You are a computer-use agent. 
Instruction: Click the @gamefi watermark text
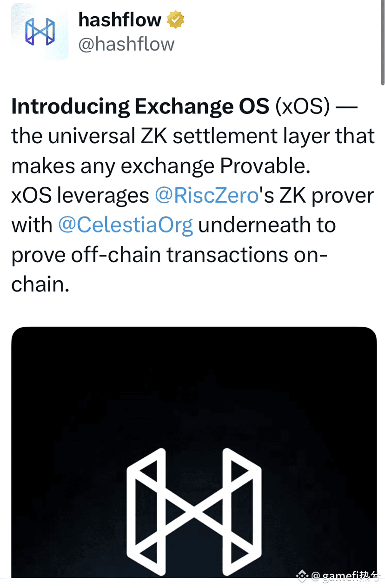[x=347, y=576]
